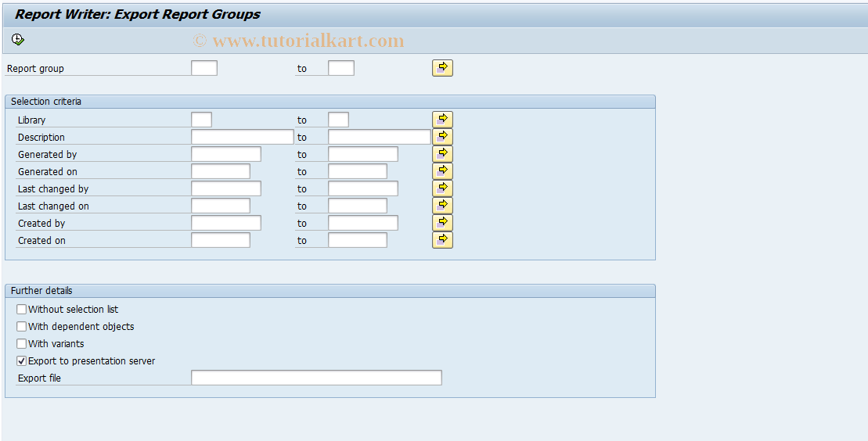
Task: Uncheck Export to presentation server
Action: [22, 360]
